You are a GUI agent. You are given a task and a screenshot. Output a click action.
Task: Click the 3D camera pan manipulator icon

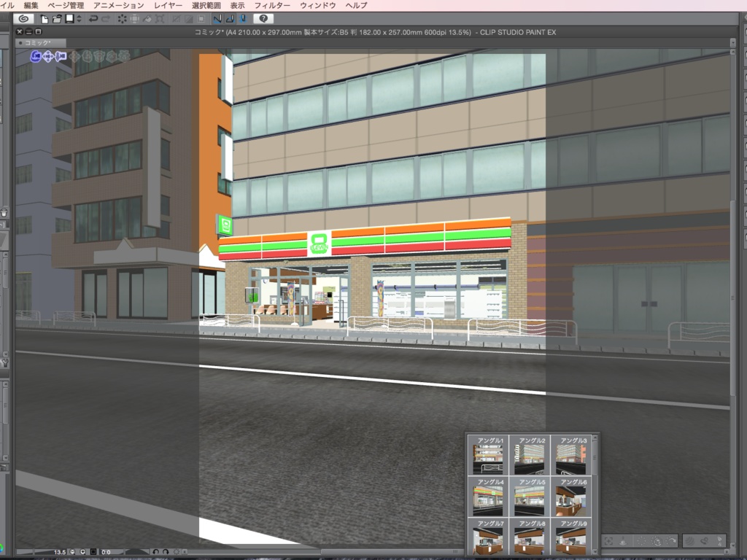point(48,57)
